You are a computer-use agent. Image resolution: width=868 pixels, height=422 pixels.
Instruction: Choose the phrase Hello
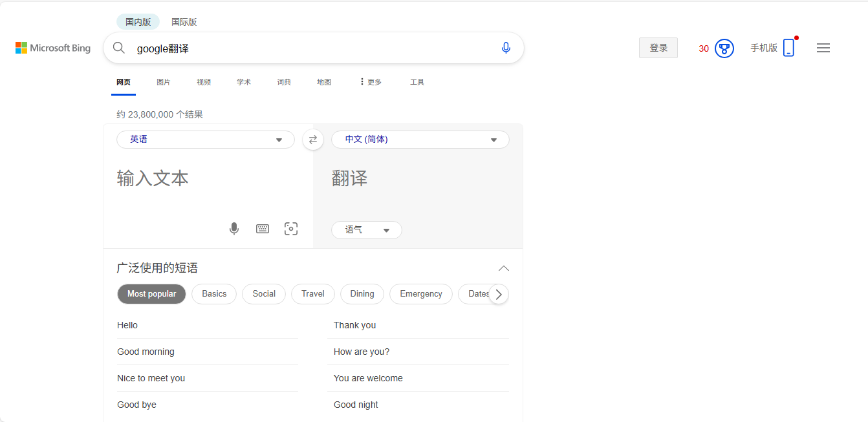coord(127,325)
